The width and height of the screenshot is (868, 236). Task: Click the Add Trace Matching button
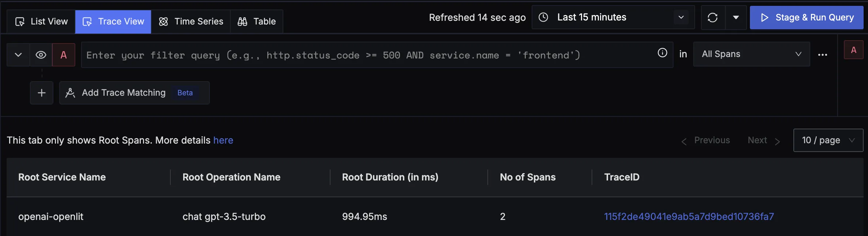[x=124, y=93]
